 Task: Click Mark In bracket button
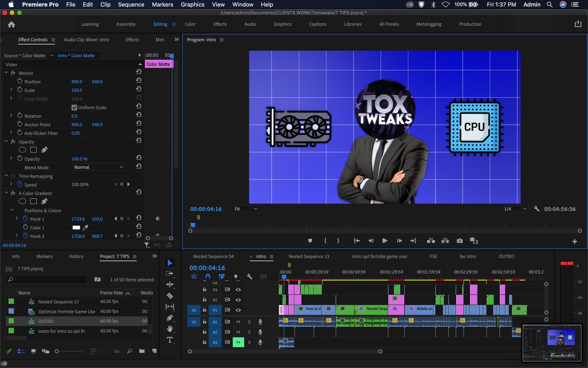pos(325,241)
